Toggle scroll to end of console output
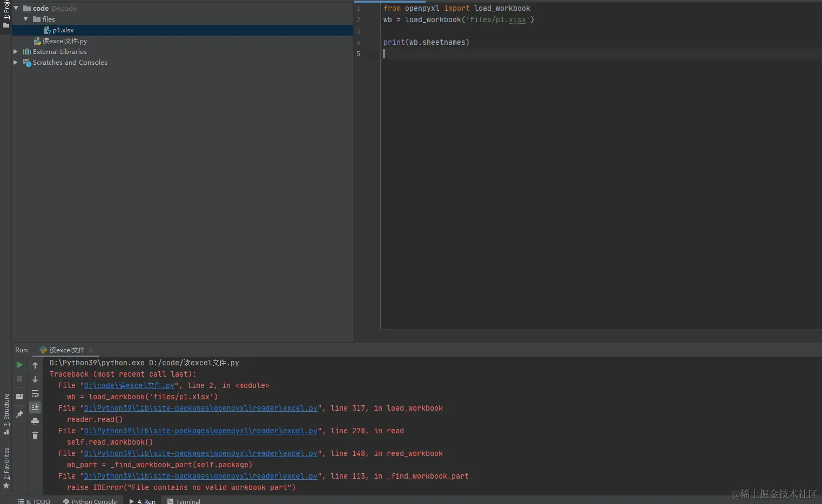The height and width of the screenshot is (504, 822). (35, 407)
